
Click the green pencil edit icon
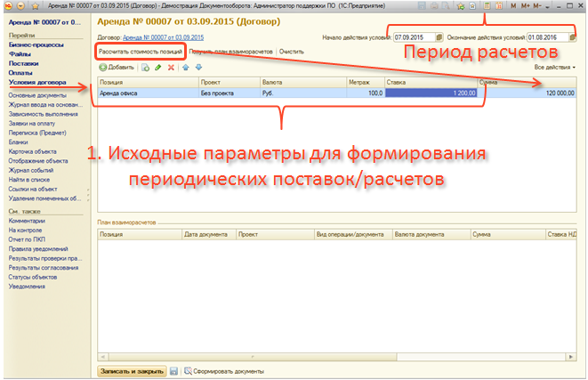157,68
